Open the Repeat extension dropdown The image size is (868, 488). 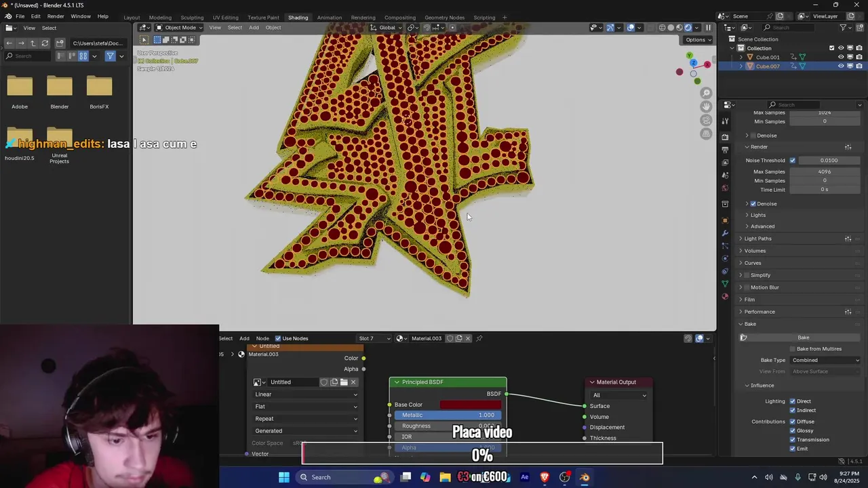306,419
